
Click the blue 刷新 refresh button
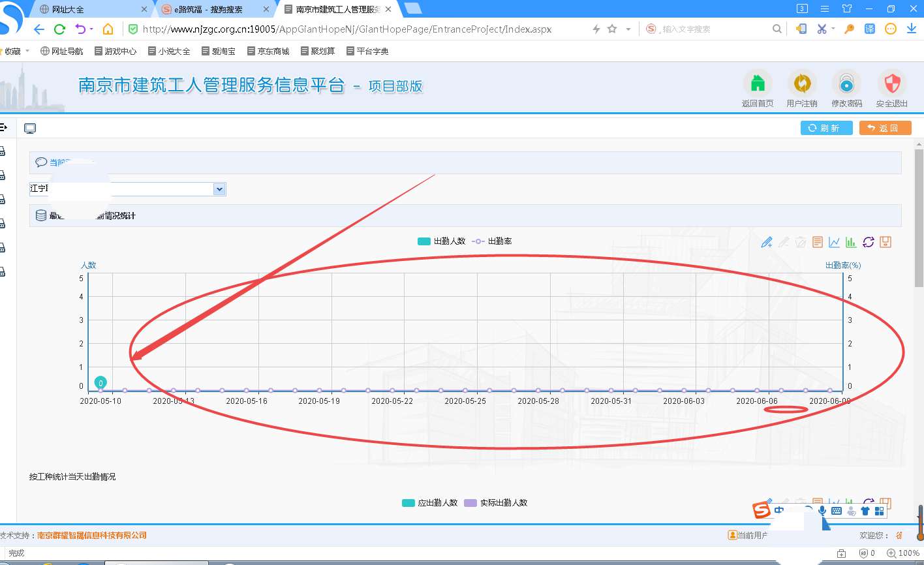(x=826, y=128)
